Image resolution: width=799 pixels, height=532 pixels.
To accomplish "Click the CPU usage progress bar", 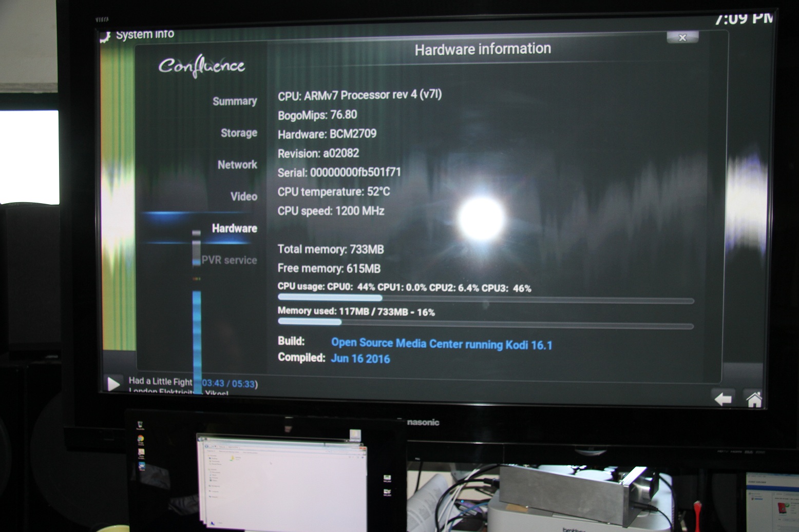I will (x=485, y=299).
